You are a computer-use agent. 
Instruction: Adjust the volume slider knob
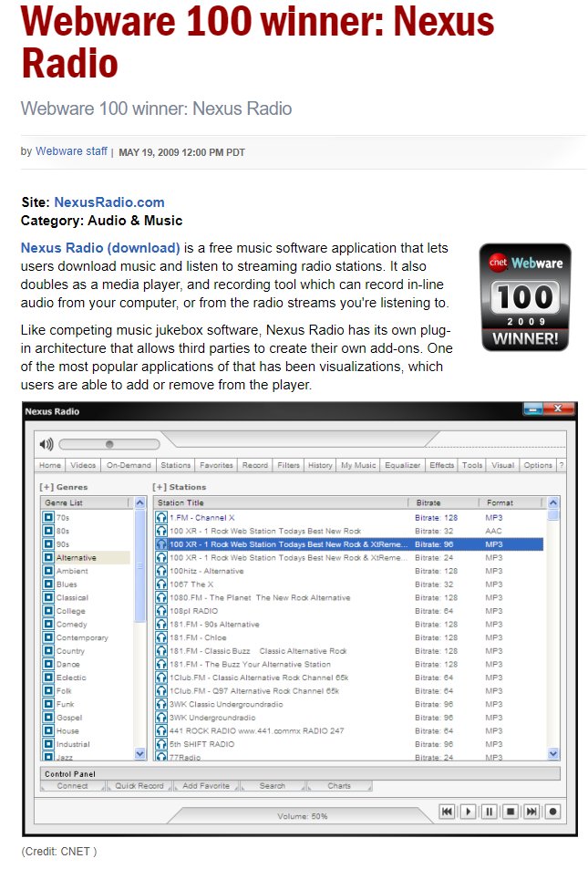pyautogui.click(x=109, y=444)
